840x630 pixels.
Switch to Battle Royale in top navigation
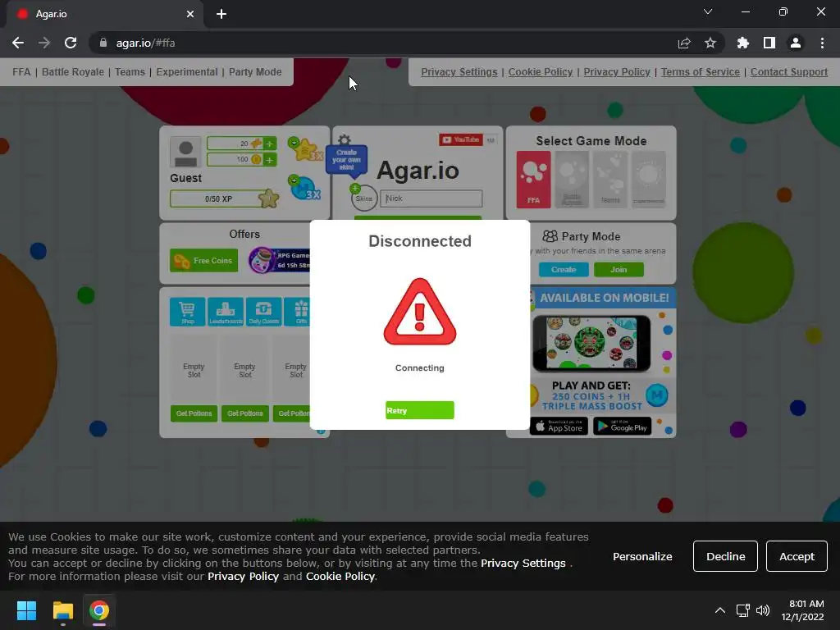click(x=73, y=72)
